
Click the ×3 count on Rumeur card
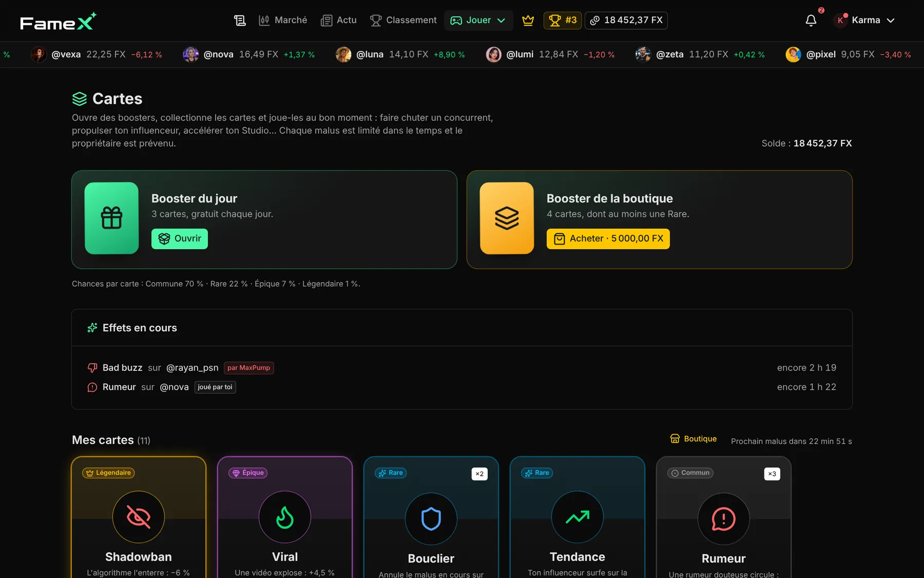[x=772, y=474]
